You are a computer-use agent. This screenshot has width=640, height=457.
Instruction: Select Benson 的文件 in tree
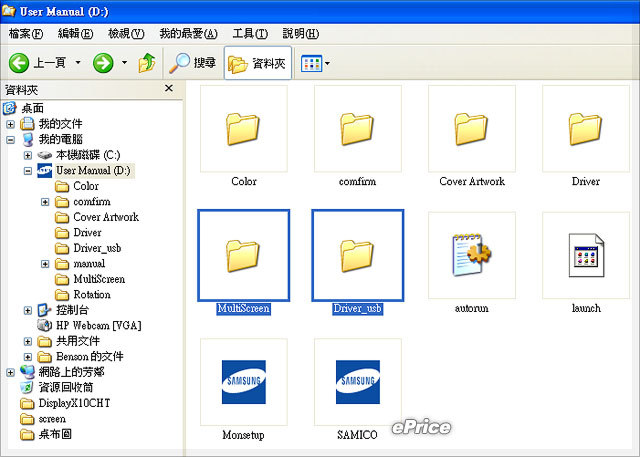pyautogui.click(x=89, y=356)
